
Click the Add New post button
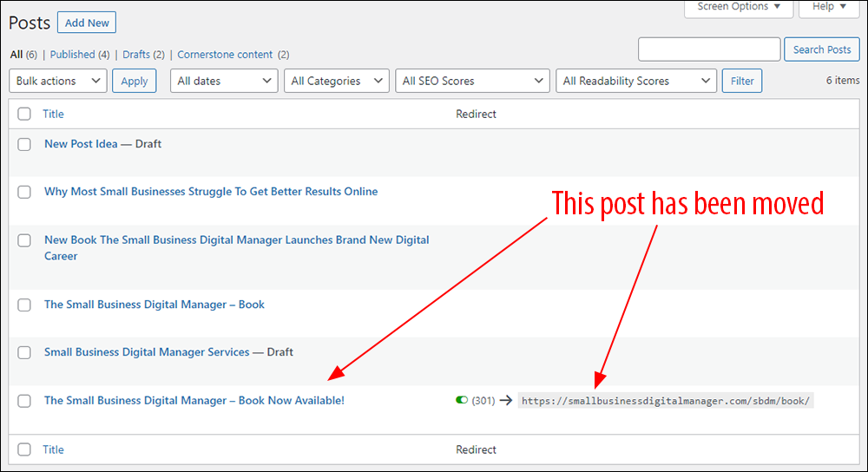click(87, 23)
